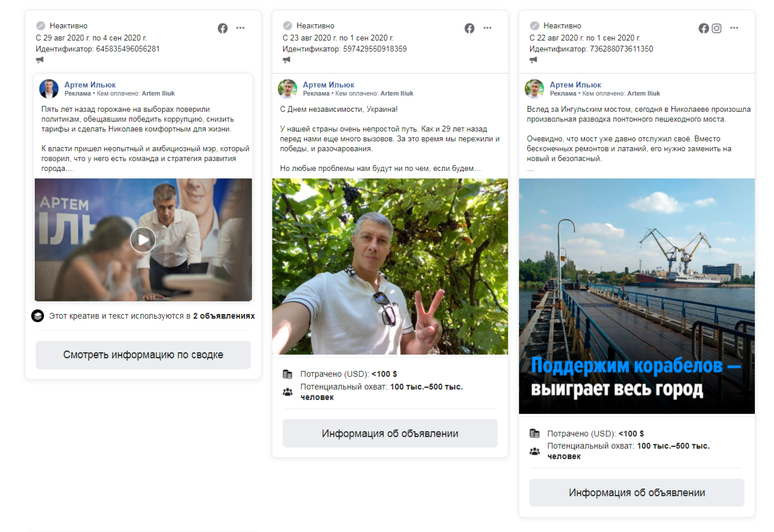
Task: Click the Facebook icon on the 29 авг ad
Action: click(222, 28)
